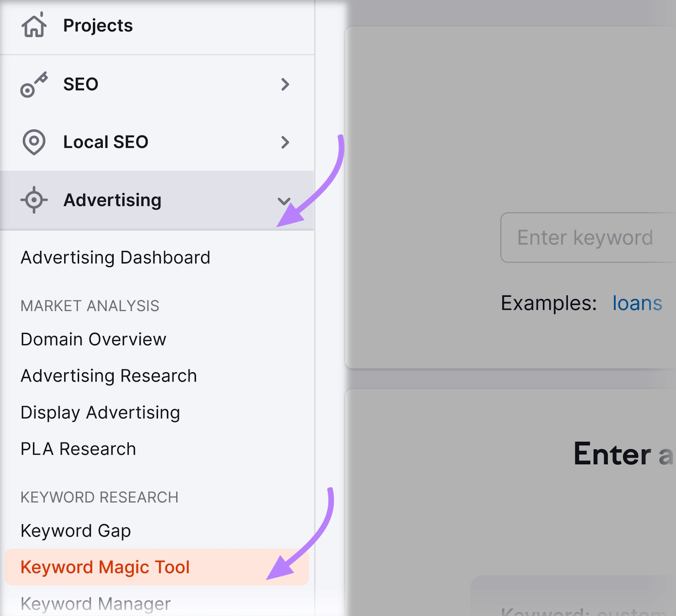Open Advertising Research

(109, 376)
